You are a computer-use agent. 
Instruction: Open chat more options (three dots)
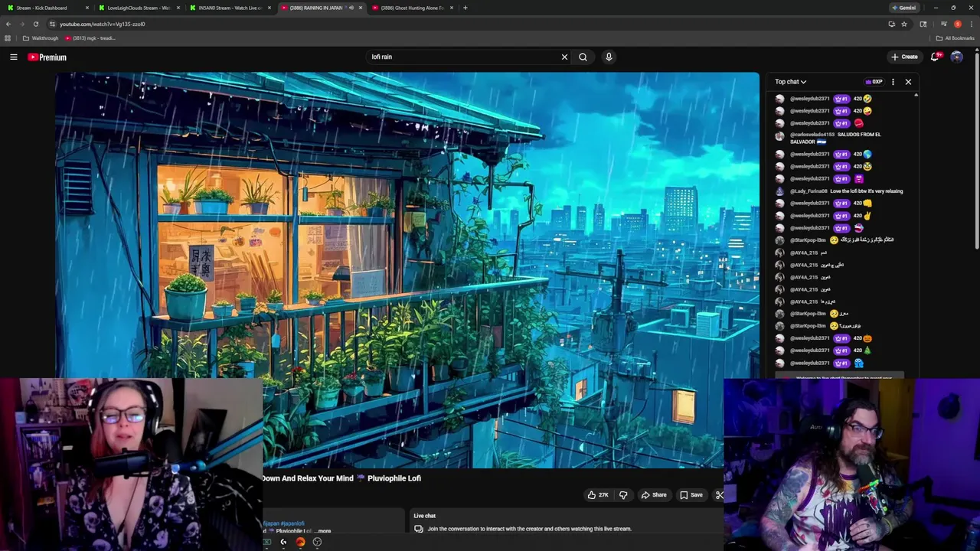tap(893, 82)
